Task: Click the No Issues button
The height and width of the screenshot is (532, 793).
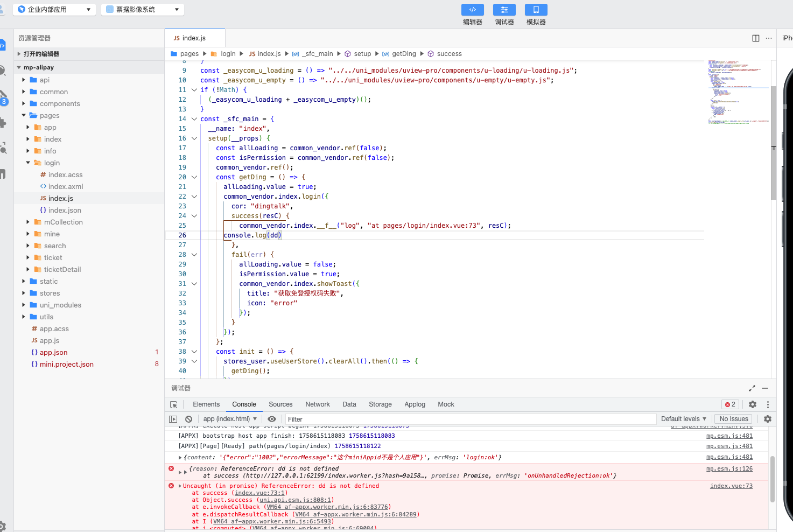Action: [x=734, y=419]
